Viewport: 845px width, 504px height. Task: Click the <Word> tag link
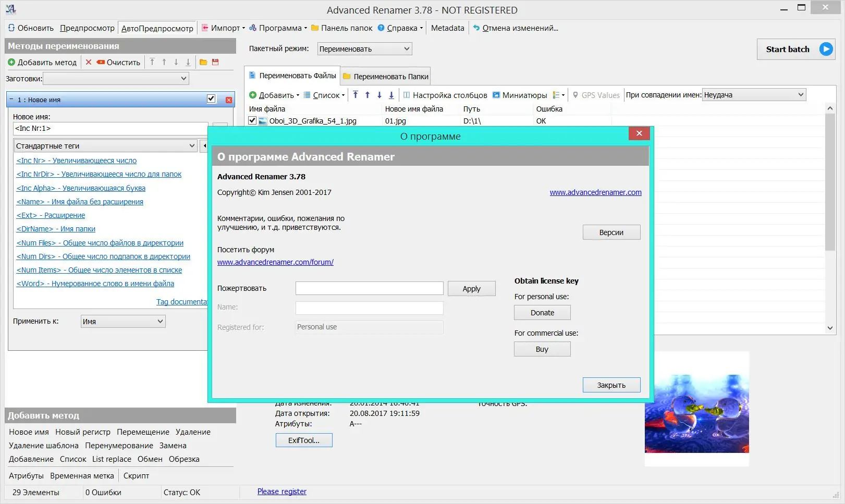(x=95, y=284)
